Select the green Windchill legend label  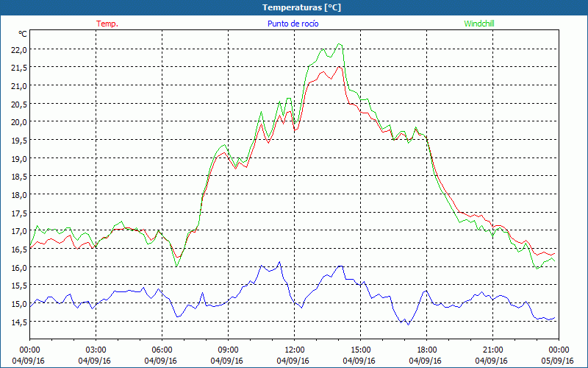pyautogui.click(x=479, y=24)
